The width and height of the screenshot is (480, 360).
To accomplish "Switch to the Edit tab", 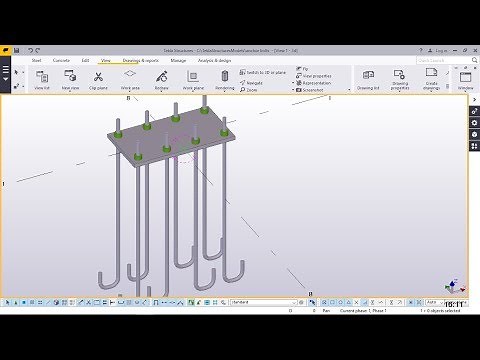I will (x=85, y=60).
